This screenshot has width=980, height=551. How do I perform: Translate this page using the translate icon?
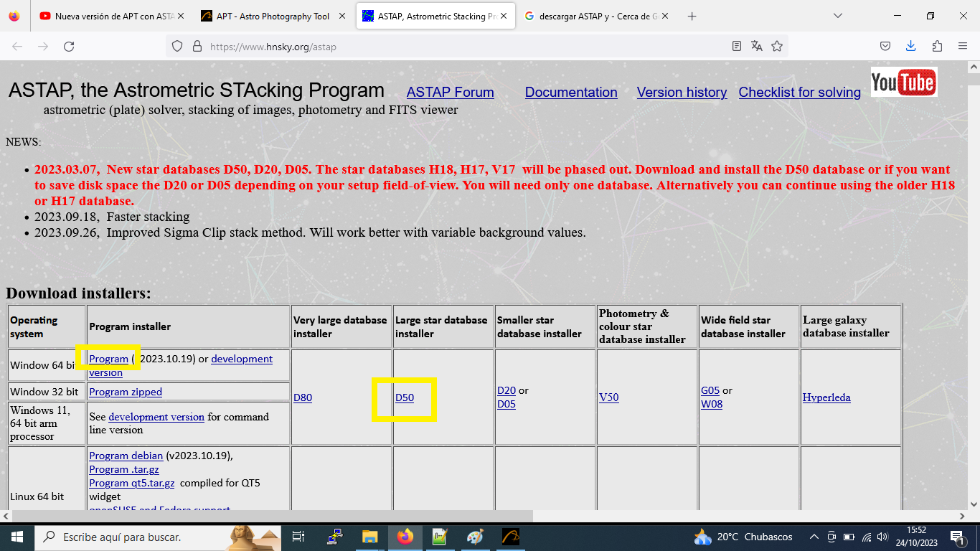coord(757,47)
